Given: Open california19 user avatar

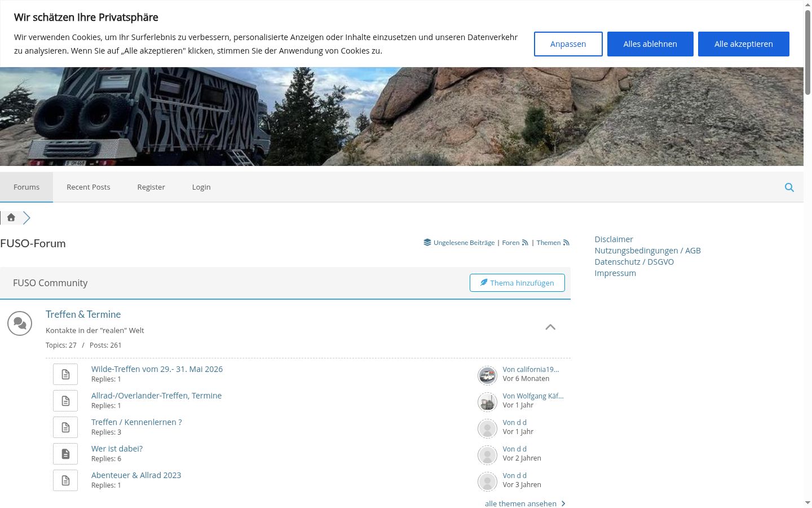Looking at the screenshot, I should tap(487, 375).
